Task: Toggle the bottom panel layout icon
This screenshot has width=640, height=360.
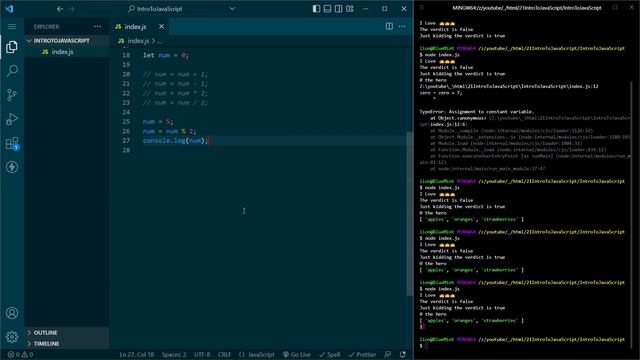Action: tap(327, 9)
